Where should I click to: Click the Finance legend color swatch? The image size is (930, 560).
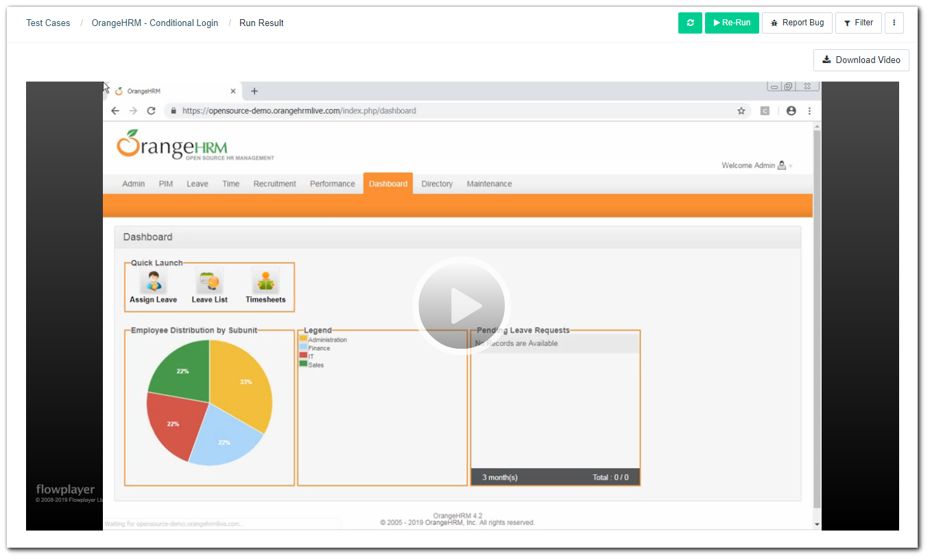tap(304, 347)
